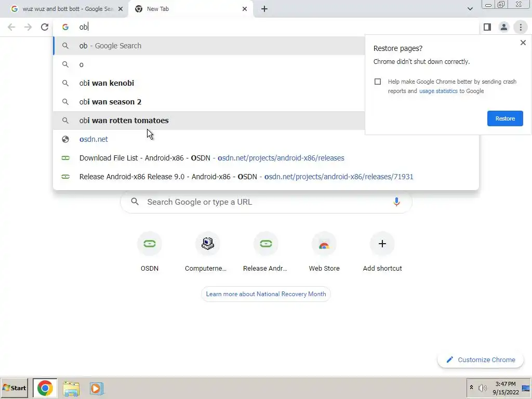532x399 pixels.
Task: Close the wuz wuz Google Search tab
Action: click(121, 9)
